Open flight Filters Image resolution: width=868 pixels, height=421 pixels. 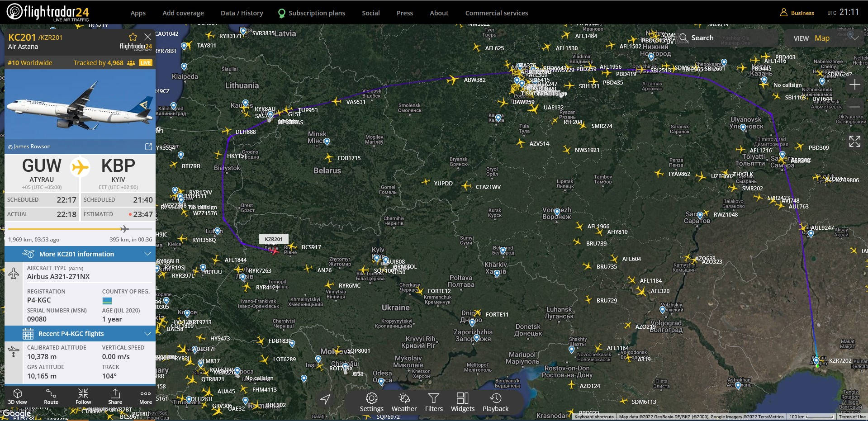tap(434, 402)
